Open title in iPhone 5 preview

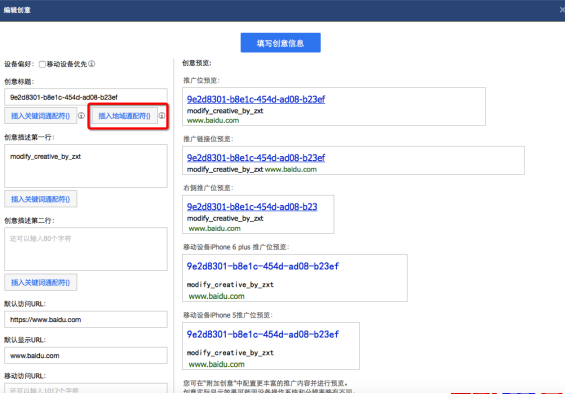[263, 334]
